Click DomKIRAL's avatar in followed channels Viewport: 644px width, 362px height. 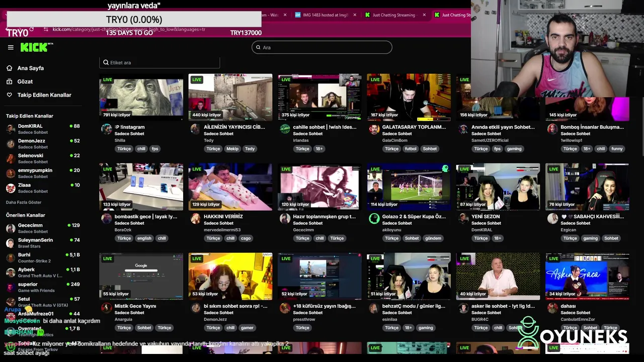(x=11, y=129)
